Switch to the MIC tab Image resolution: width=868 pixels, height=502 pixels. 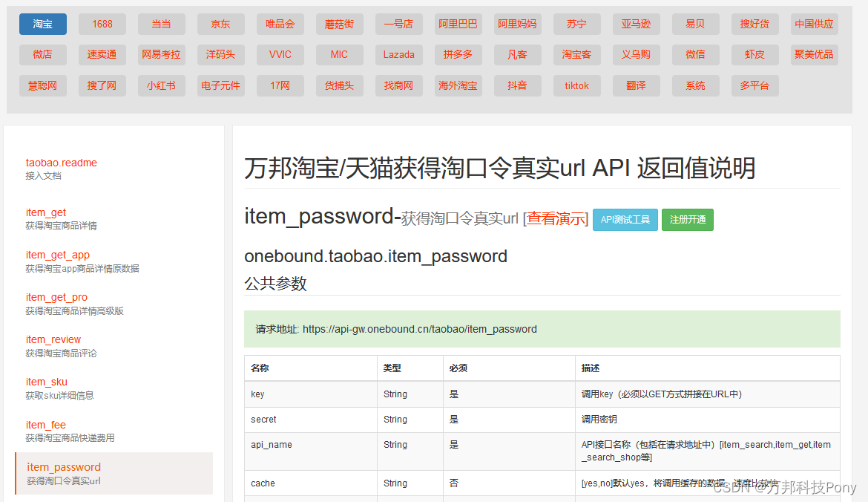(339, 54)
